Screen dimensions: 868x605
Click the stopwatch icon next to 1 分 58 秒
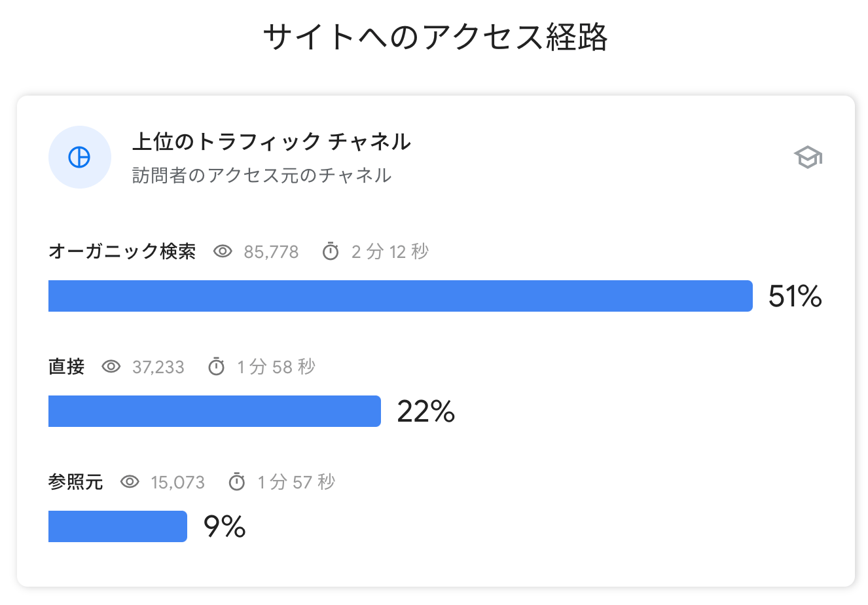point(216,367)
